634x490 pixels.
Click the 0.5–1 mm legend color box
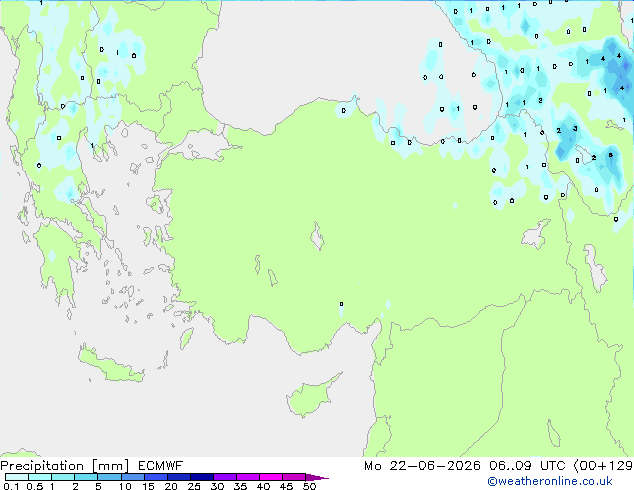[x=40, y=477]
